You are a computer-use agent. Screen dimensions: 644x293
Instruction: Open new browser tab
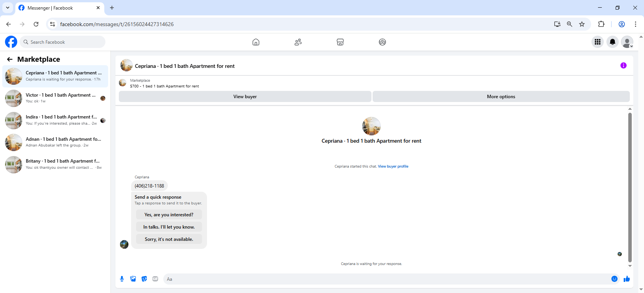(x=112, y=8)
